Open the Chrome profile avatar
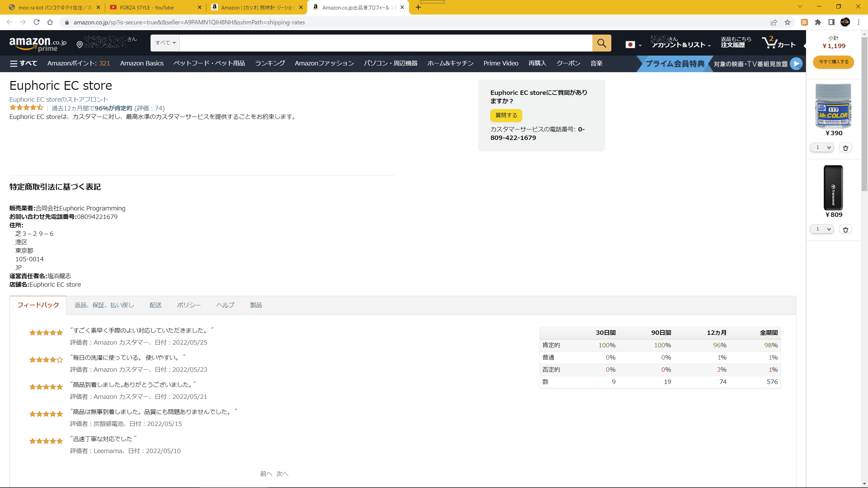Viewport: 868px width, 488px height. [x=845, y=22]
